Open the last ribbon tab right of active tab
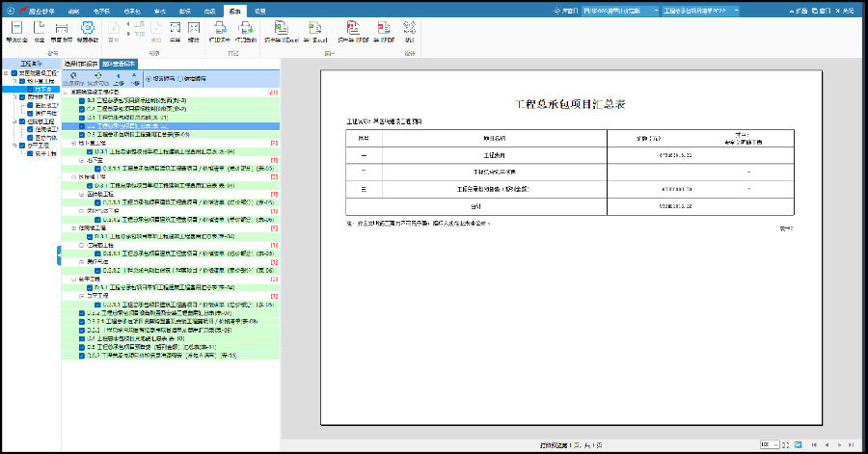The width and height of the screenshot is (868, 454). point(260,10)
